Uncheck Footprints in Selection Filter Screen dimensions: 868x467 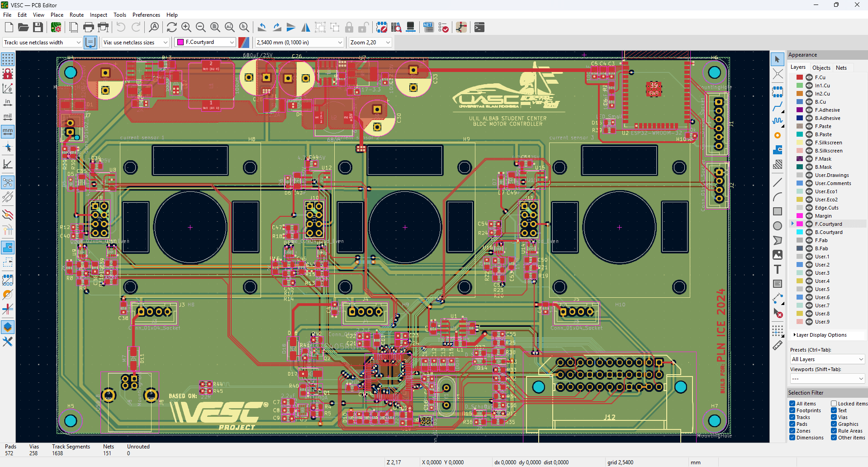point(792,410)
